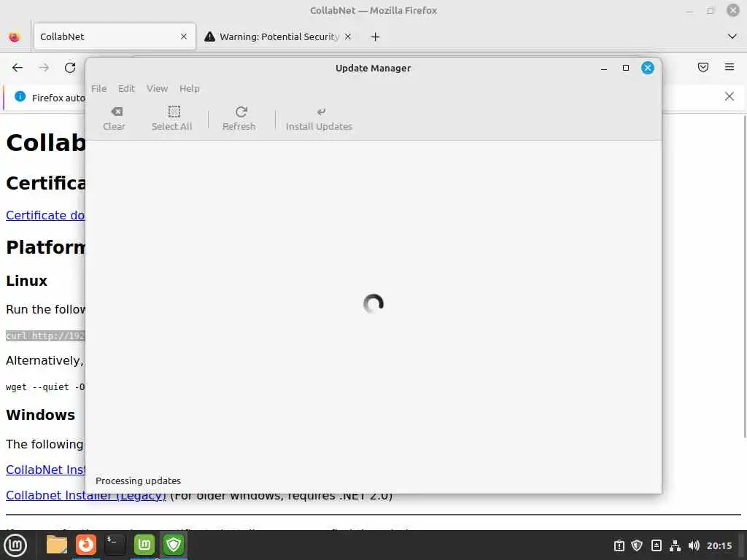Click the Install Updates toolbar button
Viewport: 747px width, 560px height.
(320, 118)
